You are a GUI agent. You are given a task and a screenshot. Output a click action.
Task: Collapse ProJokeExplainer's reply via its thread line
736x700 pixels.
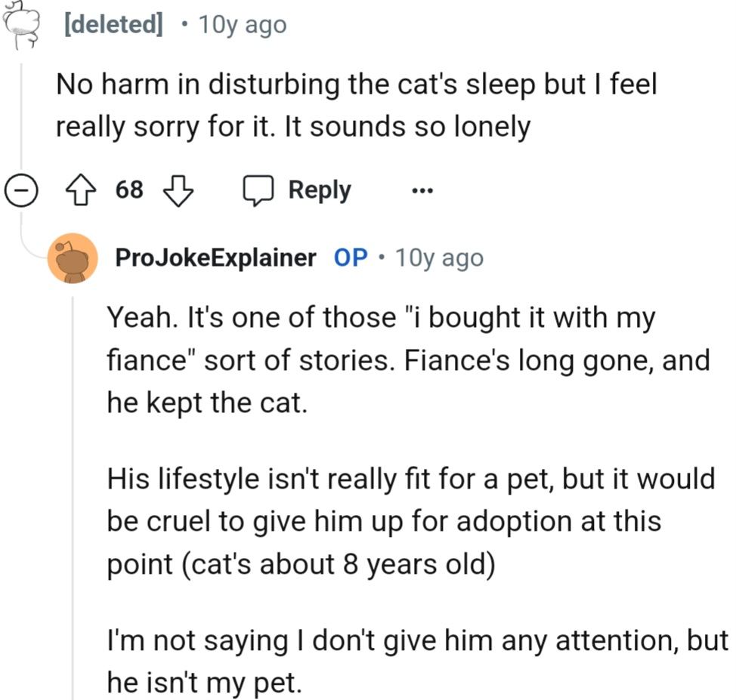tap(73, 491)
